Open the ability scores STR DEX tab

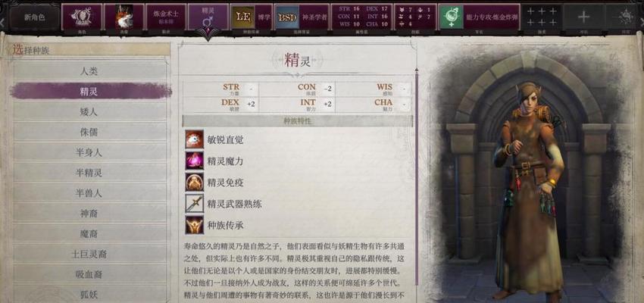click(x=362, y=17)
